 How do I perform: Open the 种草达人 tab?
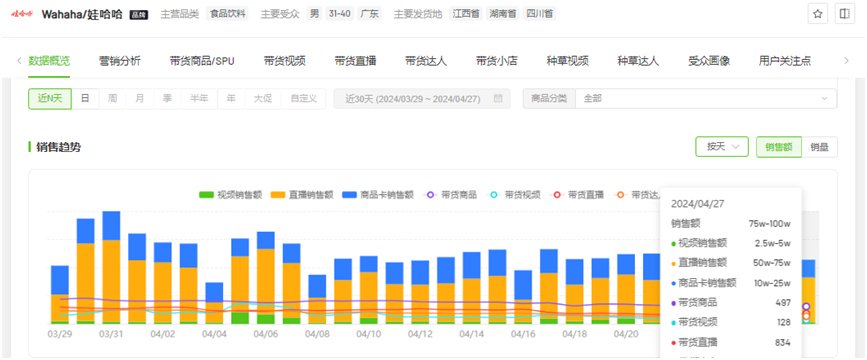tap(639, 61)
